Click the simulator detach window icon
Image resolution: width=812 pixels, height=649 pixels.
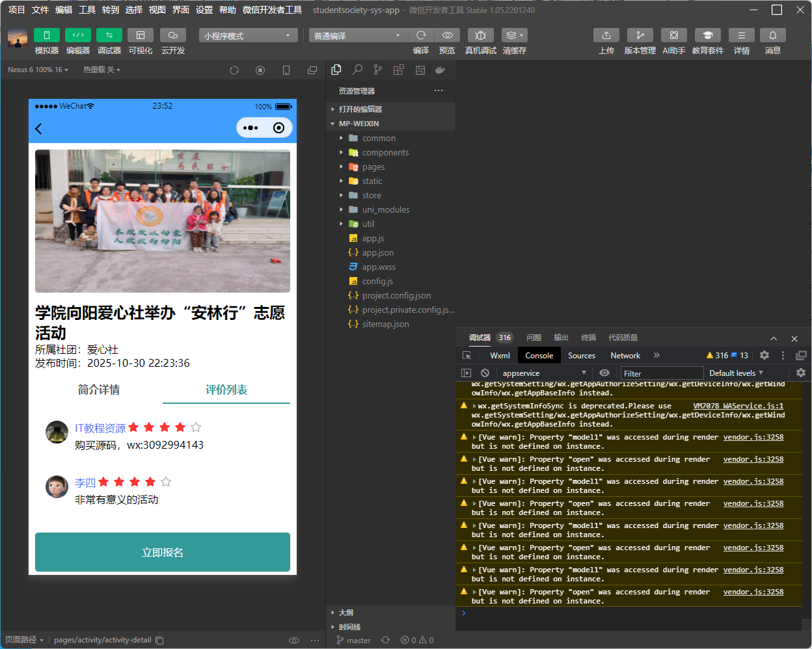pos(312,70)
